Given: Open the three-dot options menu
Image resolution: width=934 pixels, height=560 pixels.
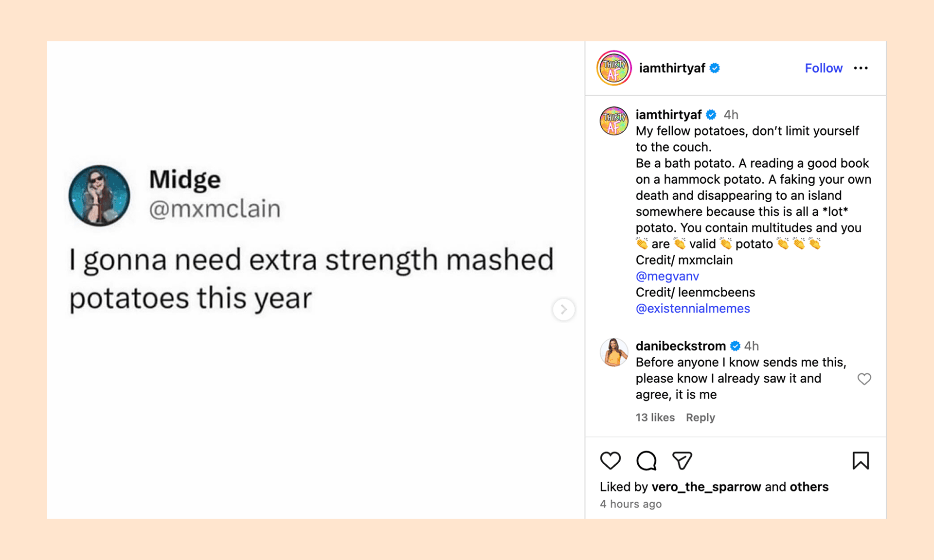Looking at the screenshot, I should tap(861, 68).
